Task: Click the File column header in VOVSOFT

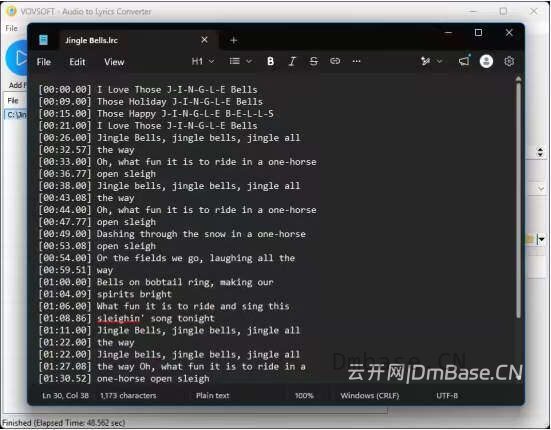Action: (13, 101)
